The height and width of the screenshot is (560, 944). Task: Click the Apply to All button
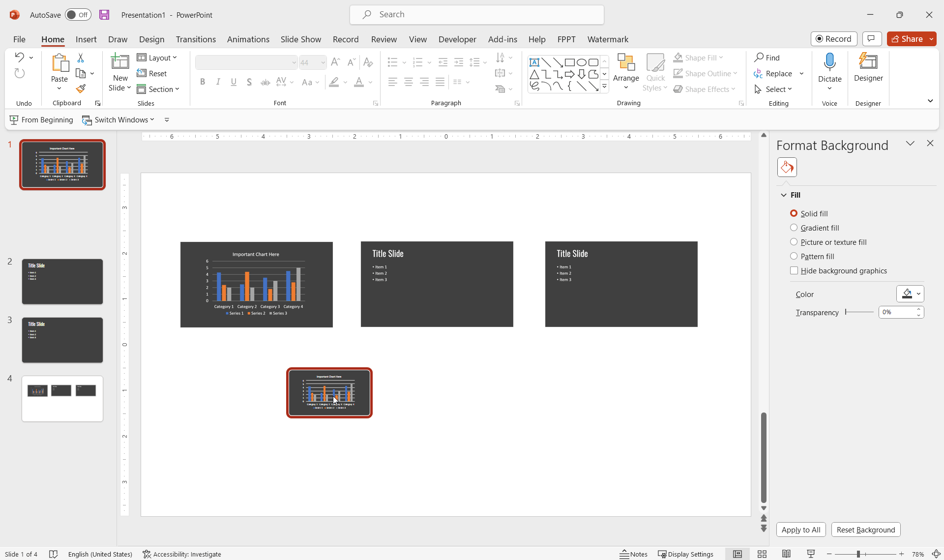coord(801,530)
